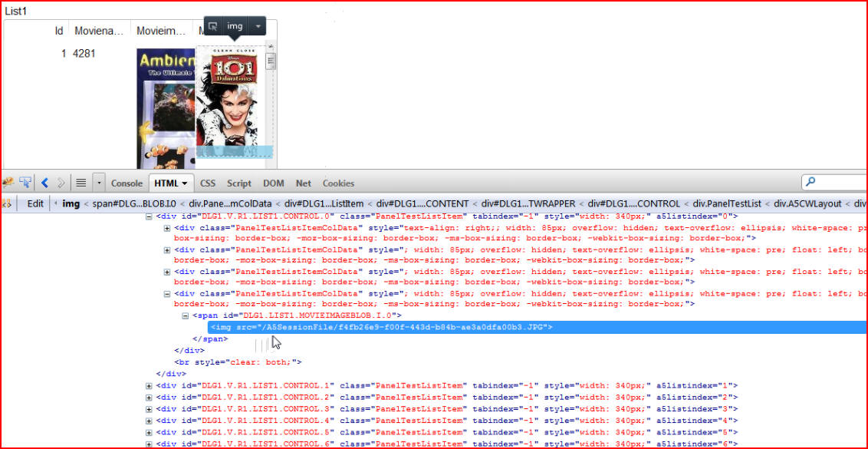
Task: Click the List1 vertical scrollbar thumb
Action: click(271, 60)
